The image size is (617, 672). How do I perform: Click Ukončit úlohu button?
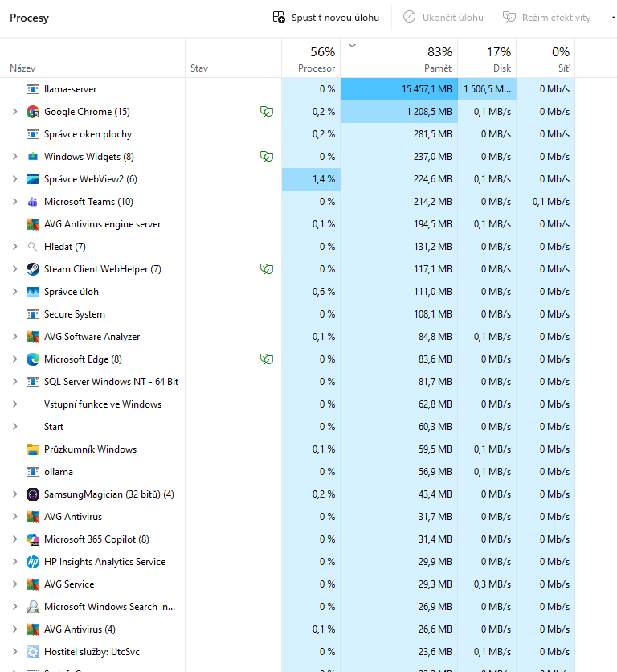pyautogui.click(x=443, y=18)
